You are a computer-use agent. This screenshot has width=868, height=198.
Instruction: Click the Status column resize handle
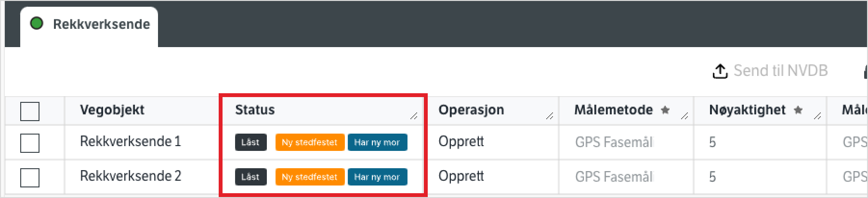click(x=414, y=115)
